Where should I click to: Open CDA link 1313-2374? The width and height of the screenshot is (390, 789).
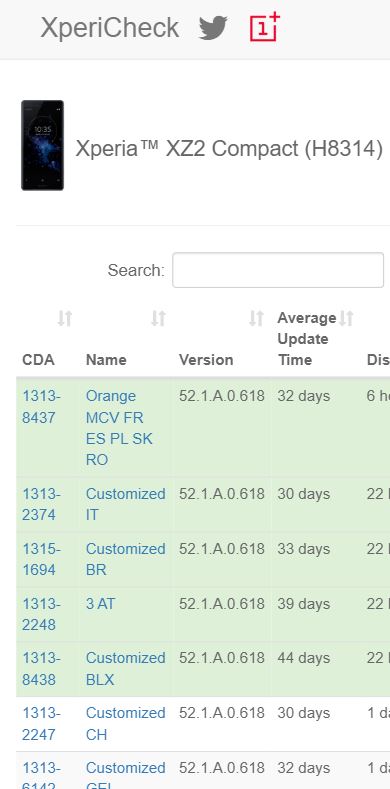click(x=41, y=504)
